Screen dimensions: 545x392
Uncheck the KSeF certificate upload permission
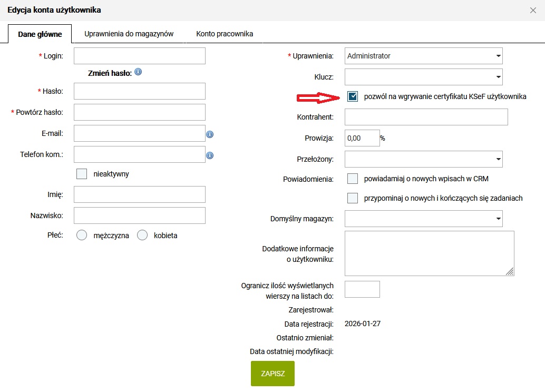(353, 96)
